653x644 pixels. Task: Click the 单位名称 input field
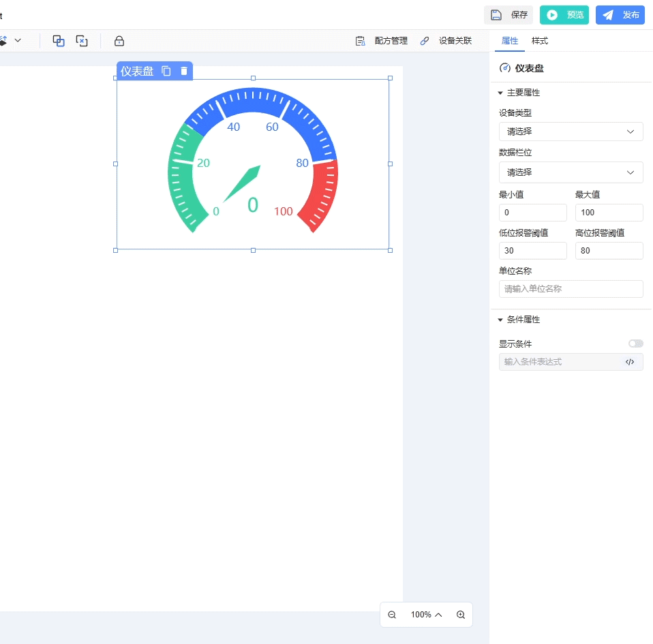[x=571, y=289]
